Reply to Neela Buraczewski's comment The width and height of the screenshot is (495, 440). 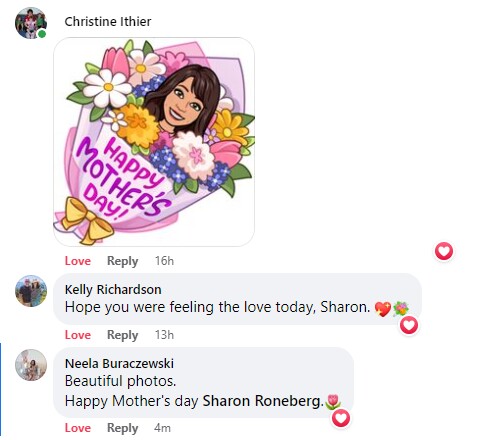tap(122, 428)
